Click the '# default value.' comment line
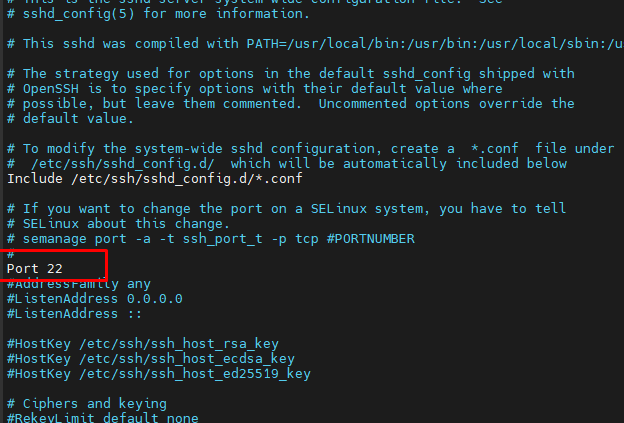 pos(70,118)
